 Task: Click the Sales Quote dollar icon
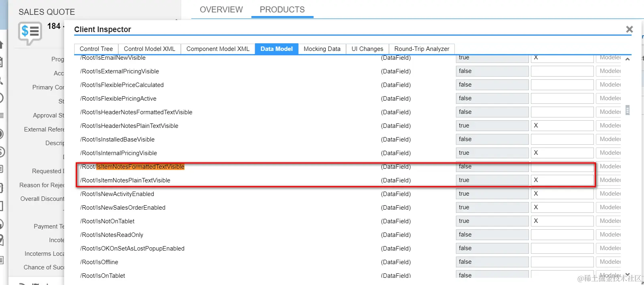pyautogui.click(x=30, y=32)
